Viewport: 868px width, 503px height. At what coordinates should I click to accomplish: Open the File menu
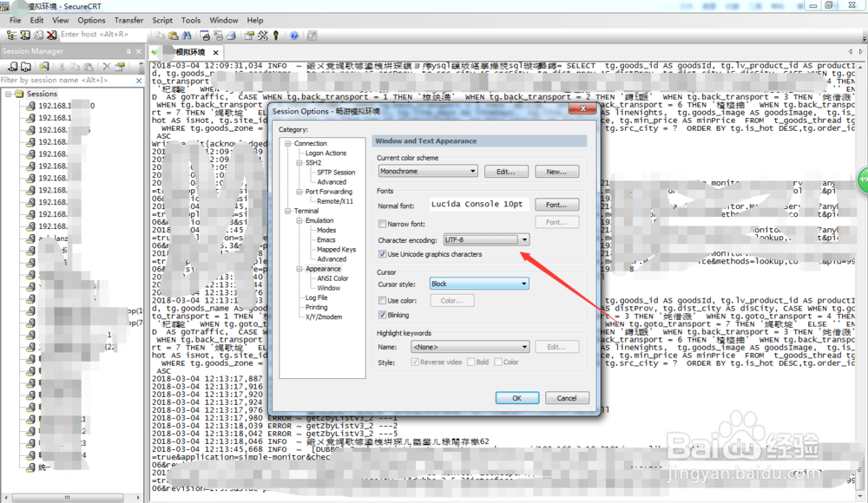[x=15, y=20]
